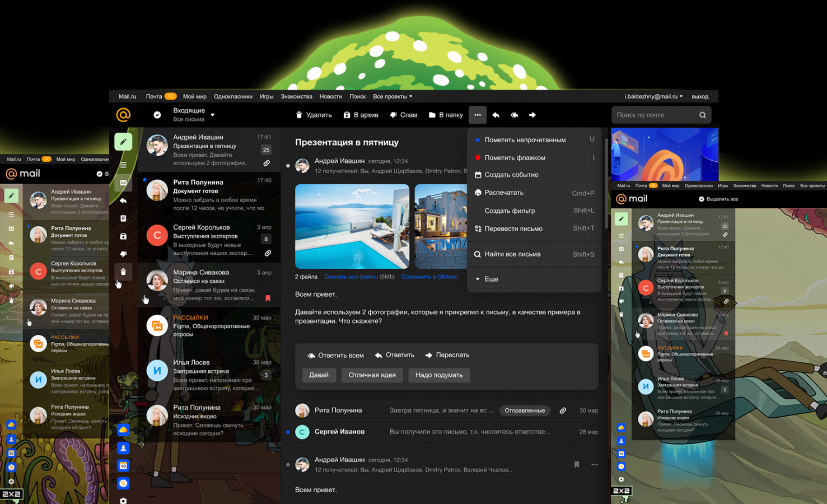827x504 pixels.
Task: Select 'Пометить флажком' from the menu
Action: click(534, 158)
